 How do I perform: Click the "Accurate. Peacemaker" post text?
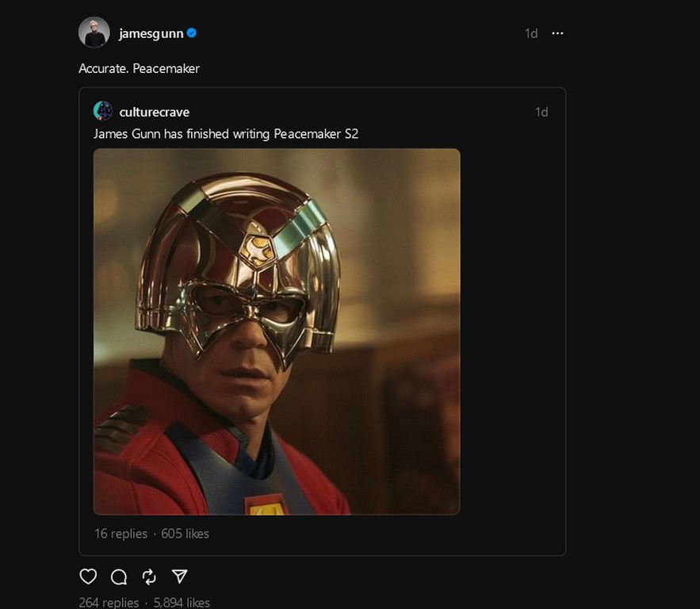tap(139, 68)
